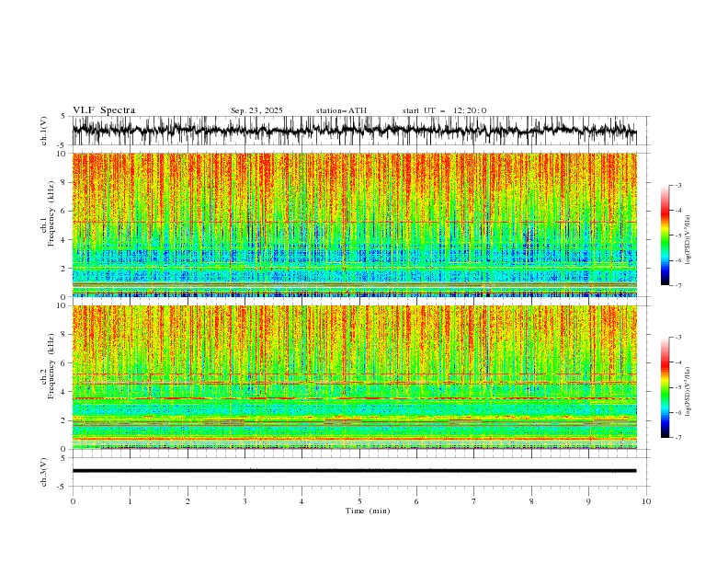
Task: Click time axis tick label "2"
Action: [x=188, y=501]
